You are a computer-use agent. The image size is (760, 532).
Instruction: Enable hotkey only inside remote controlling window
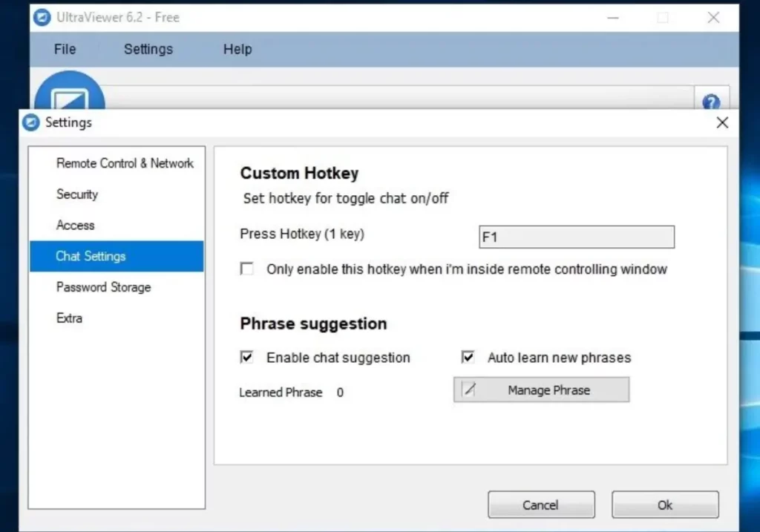[x=247, y=269]
